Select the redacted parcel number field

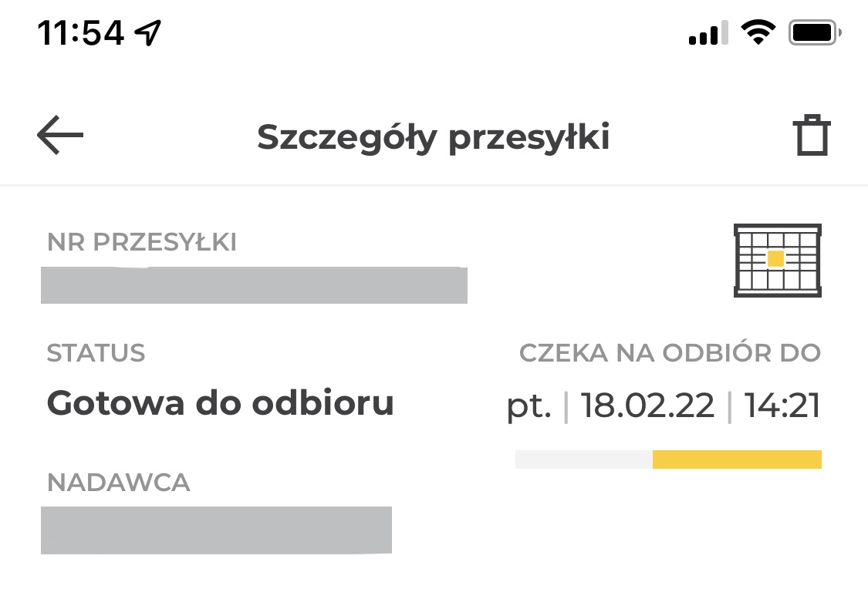coord(254,284)
